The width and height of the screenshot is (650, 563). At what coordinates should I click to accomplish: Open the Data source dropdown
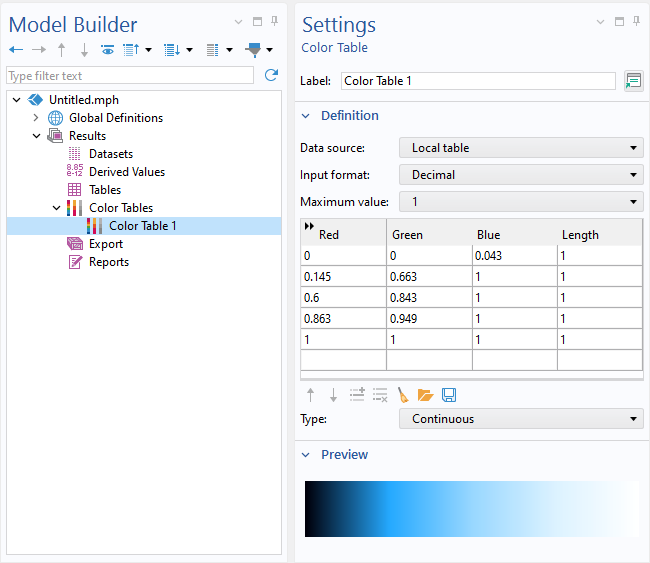coord(521,148)
